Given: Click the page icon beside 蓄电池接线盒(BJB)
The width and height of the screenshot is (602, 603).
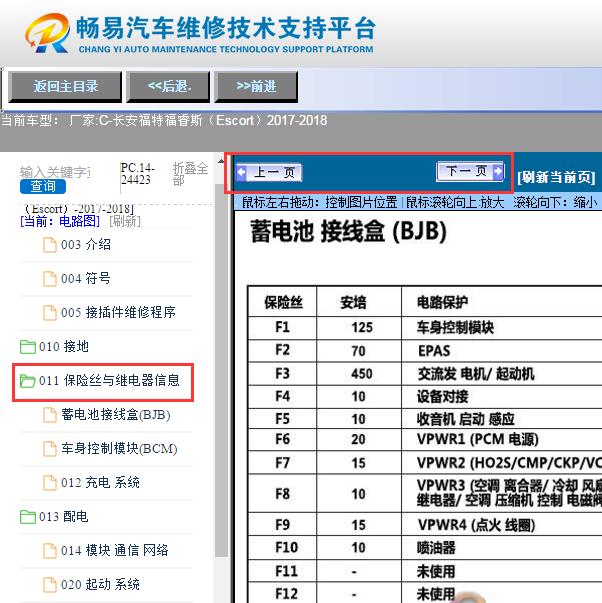Looking at the screenshot, I should click(50, 415).
